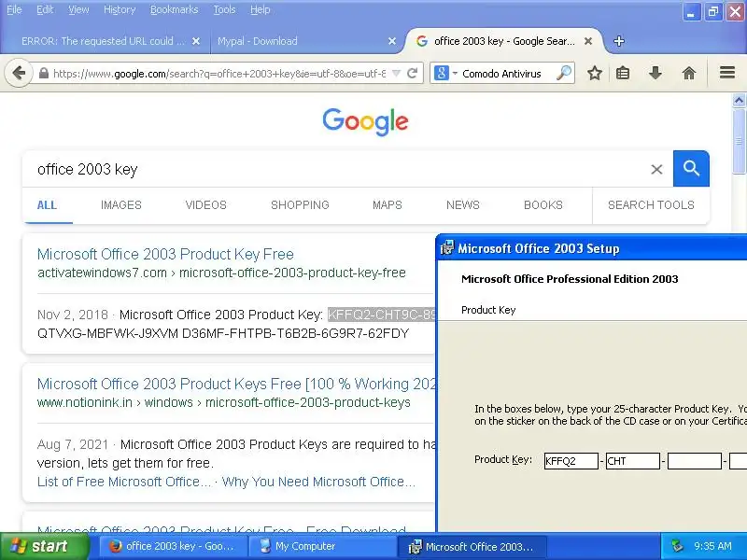The height and width of the screenshot is (560, 747).
Task: Open Microsoft Office 2003 Product Keys Free 100% Working link
Action: pos(236,384)
